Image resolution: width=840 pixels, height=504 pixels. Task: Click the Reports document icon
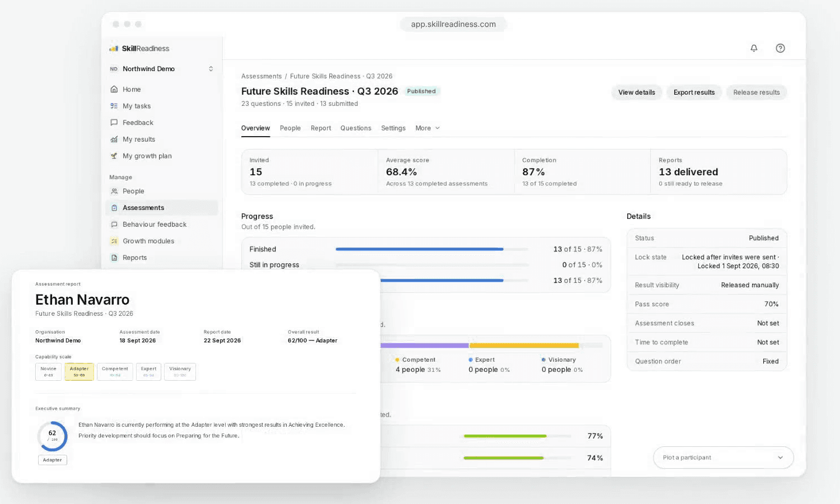(114, 258)
